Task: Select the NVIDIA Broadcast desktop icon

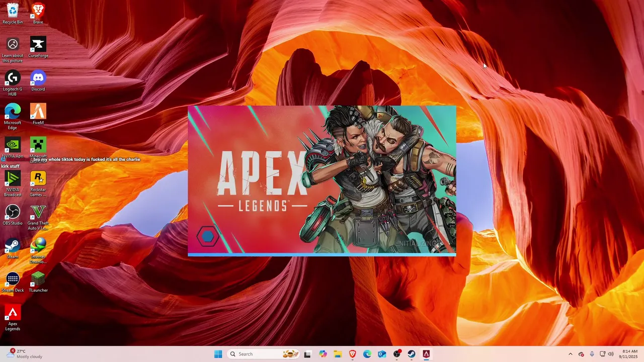Action: [x=13, y=184]
